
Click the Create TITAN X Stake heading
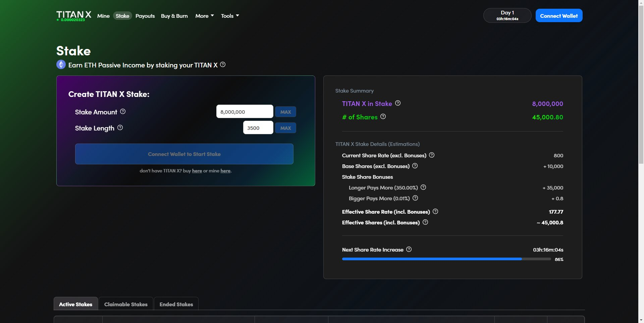[x=109, y=94]
